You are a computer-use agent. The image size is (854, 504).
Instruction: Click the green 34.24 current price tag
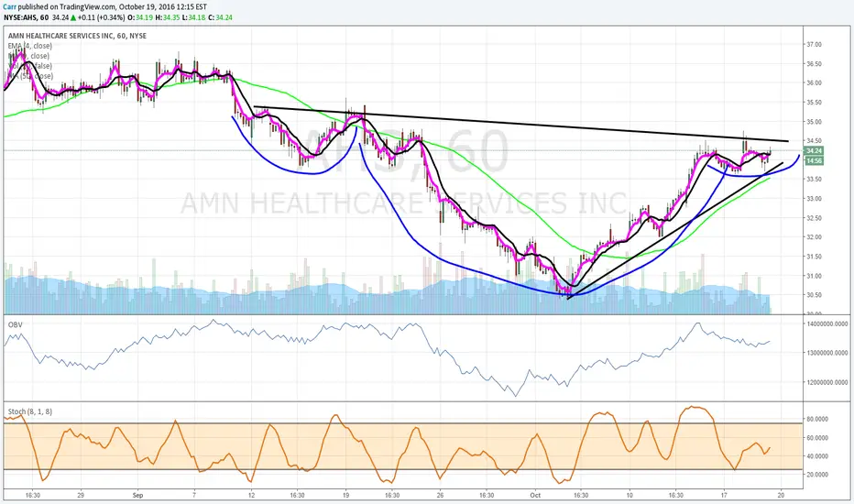point(813,151)
